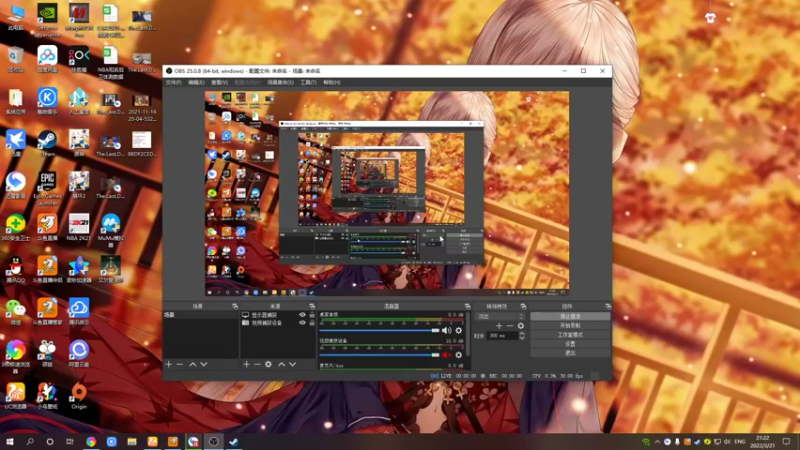The width and height of the screenshot is (800, 450).
Task: Add a new source with the plus icon
Action: point(246,364)
